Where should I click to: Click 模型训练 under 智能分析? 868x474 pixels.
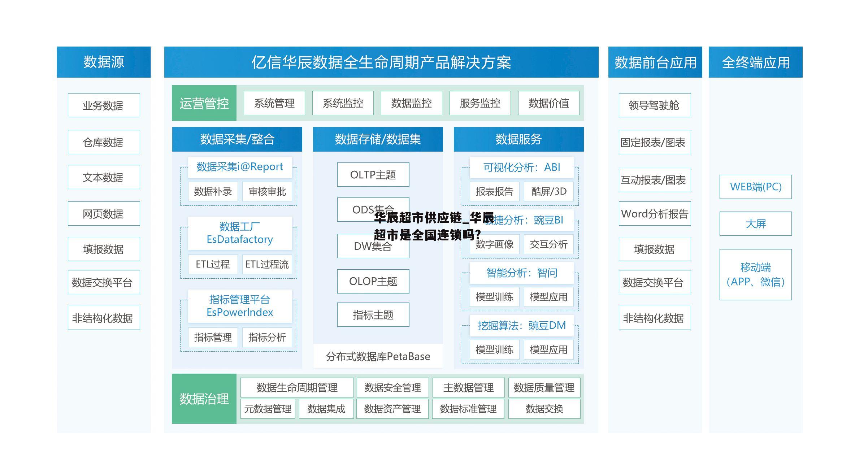495,297
